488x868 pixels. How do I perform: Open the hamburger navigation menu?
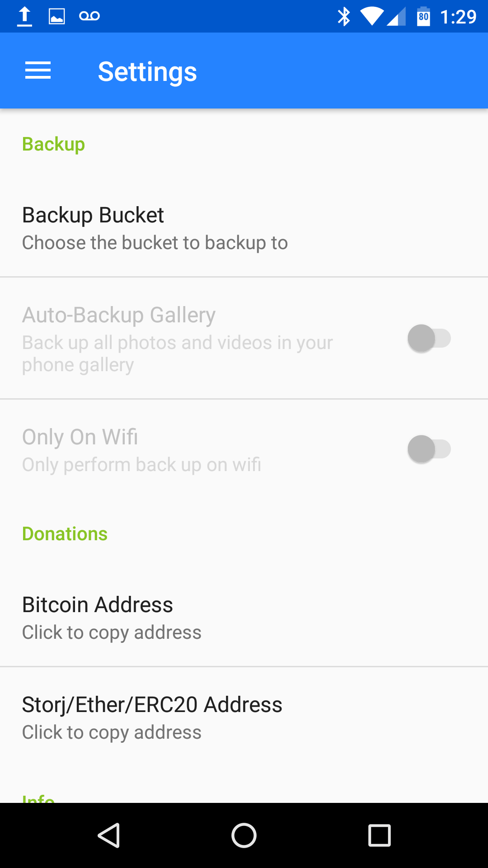(38, 71)
